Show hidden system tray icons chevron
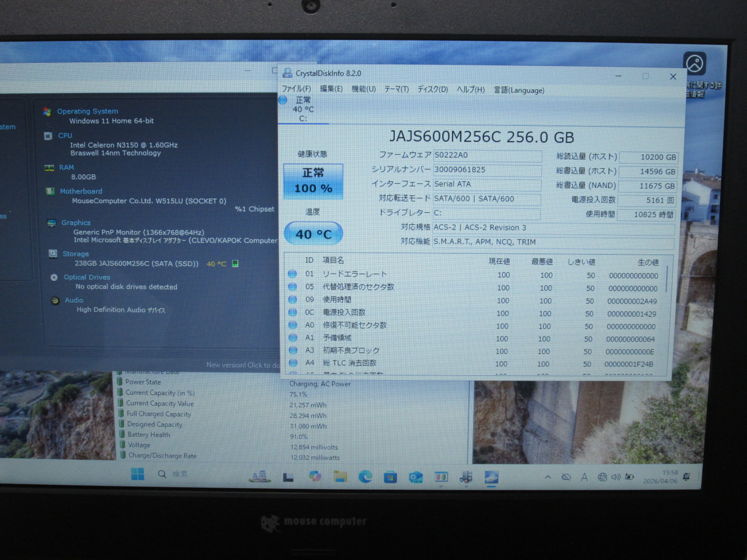747x560 pixels. click(x=548, y=477)
